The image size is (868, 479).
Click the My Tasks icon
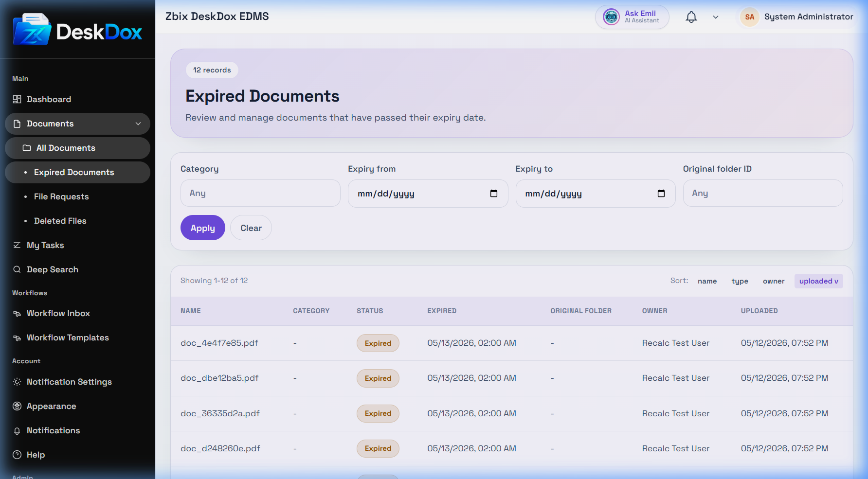(17, 245)
